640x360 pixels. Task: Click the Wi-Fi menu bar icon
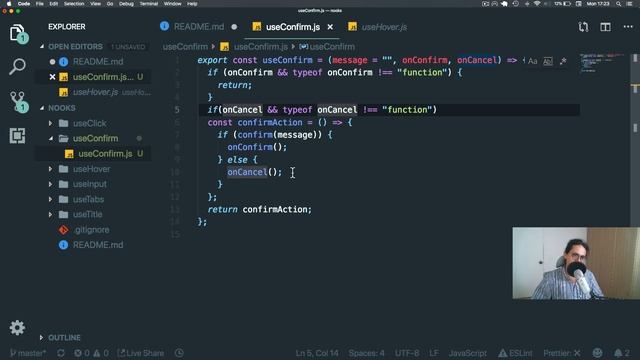click(537, 4)
